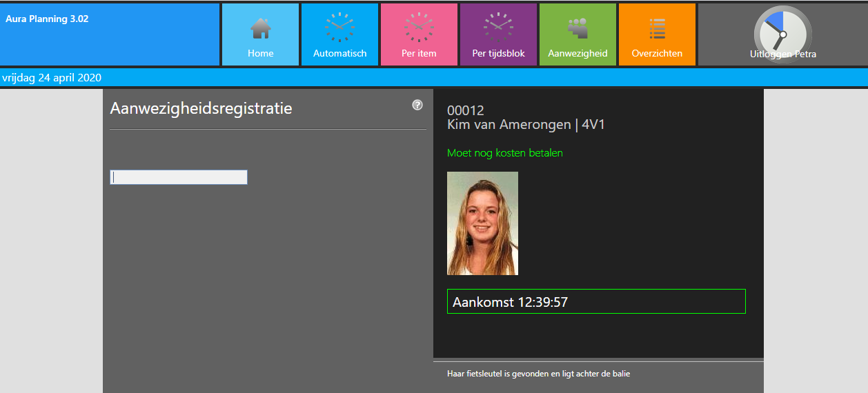The image size is (868, 393).
Task: Click the Uitloggen Petra text label
Action: 782,54
